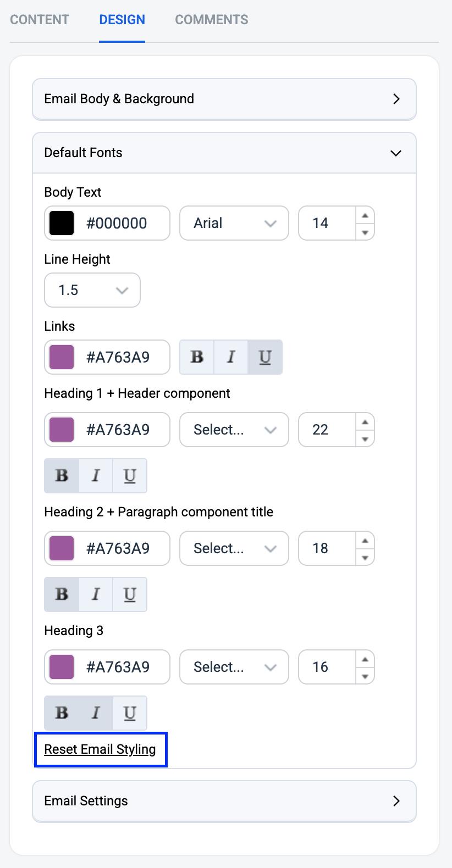Decrease Body Text font size stepper
452x868 pixels.
click(365, 232)
